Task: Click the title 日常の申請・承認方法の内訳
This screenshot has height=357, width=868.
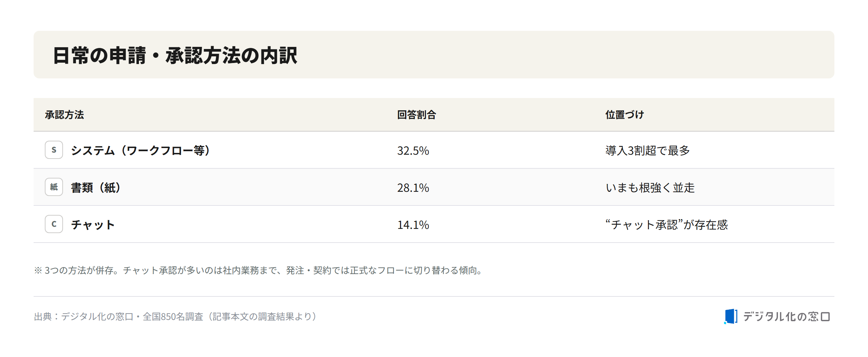Action: pyautogui.click(x=175, y=55)
